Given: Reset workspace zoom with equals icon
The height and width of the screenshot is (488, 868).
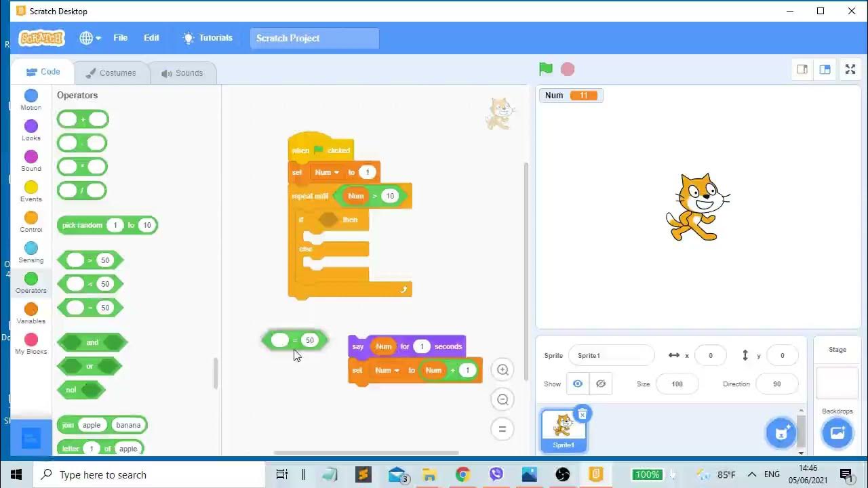Looking at the screenshot, I should (502, 429).
